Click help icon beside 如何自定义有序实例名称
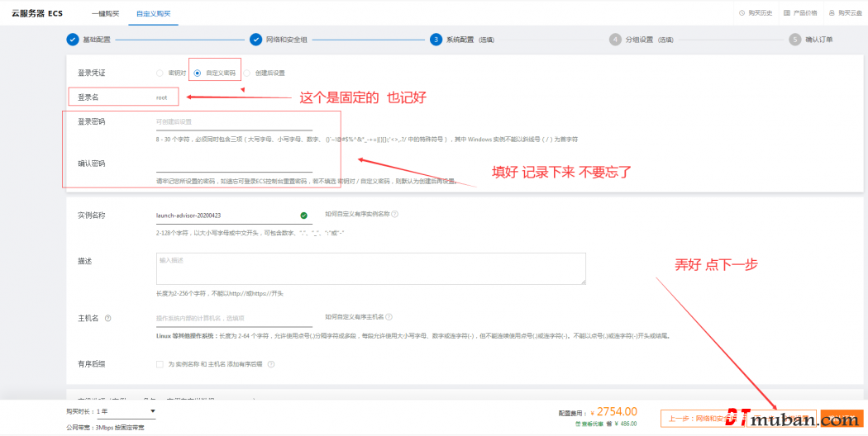The height and width of the screenshot is (436, 868). pyautogui.click(x=395, y=214)
